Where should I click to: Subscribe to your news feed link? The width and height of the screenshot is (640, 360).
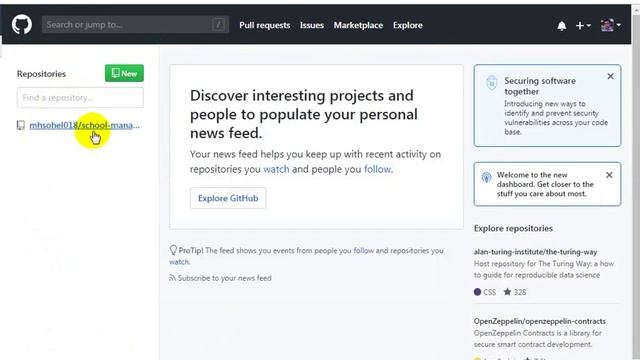point(224,278)
